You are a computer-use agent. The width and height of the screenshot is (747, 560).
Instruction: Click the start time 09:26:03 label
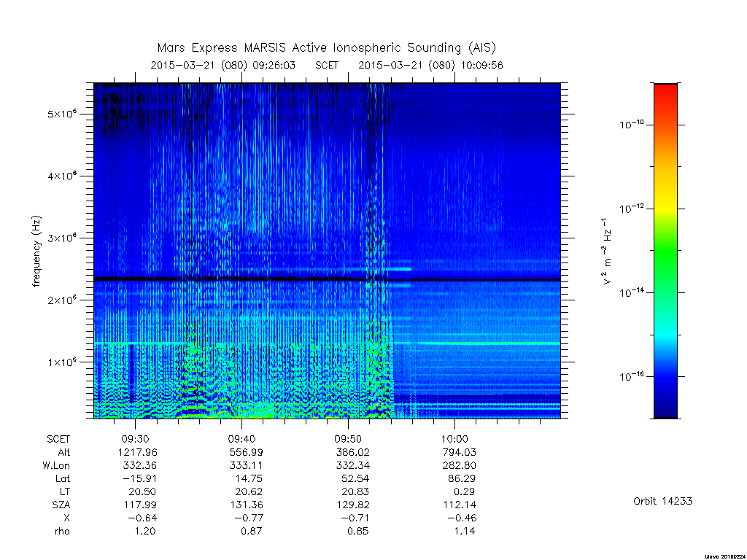[274, 65]
